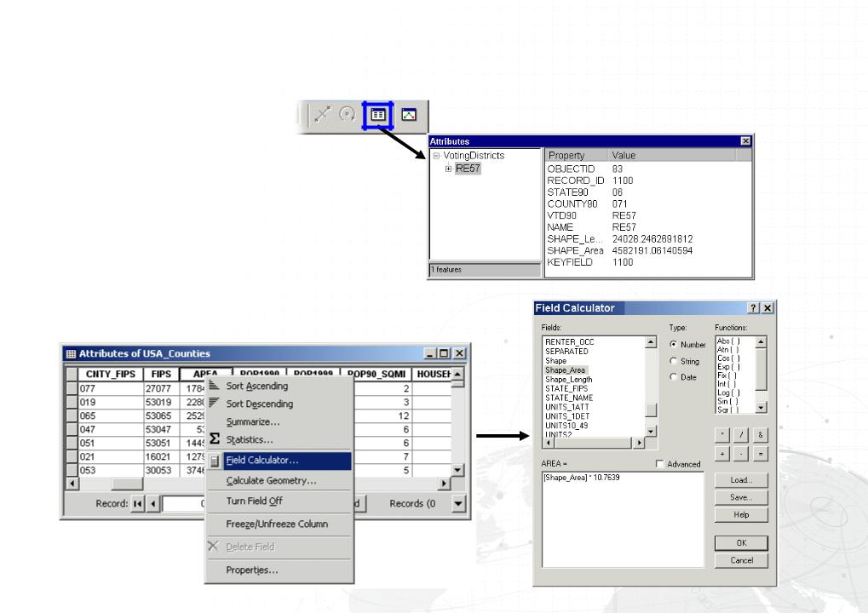Click the table icon in USA_Counties title bar
Screen dimensions: 868x613
point(71,353)
